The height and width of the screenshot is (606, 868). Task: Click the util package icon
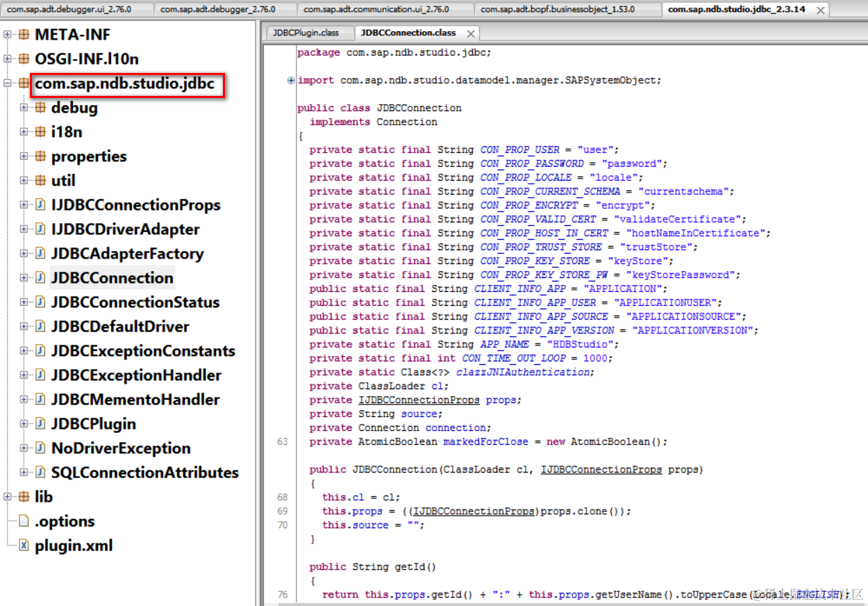pyautogui.click(x=40, y=181)
